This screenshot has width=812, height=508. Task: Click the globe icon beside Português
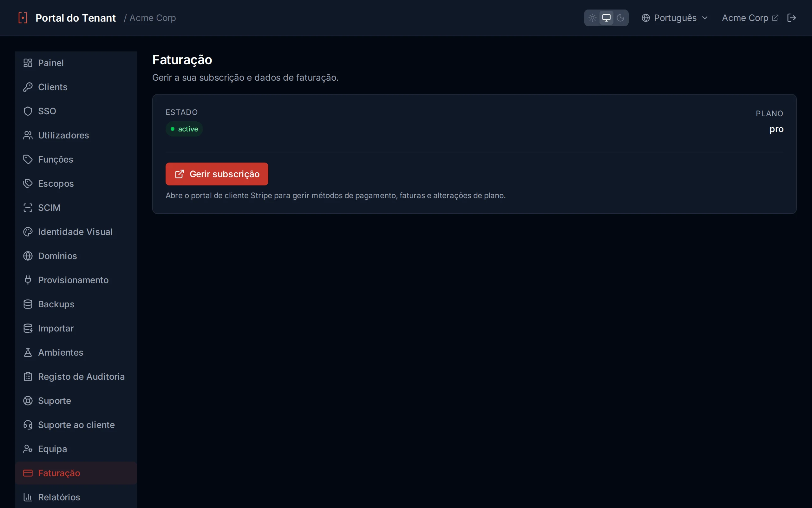pos(645,18)
